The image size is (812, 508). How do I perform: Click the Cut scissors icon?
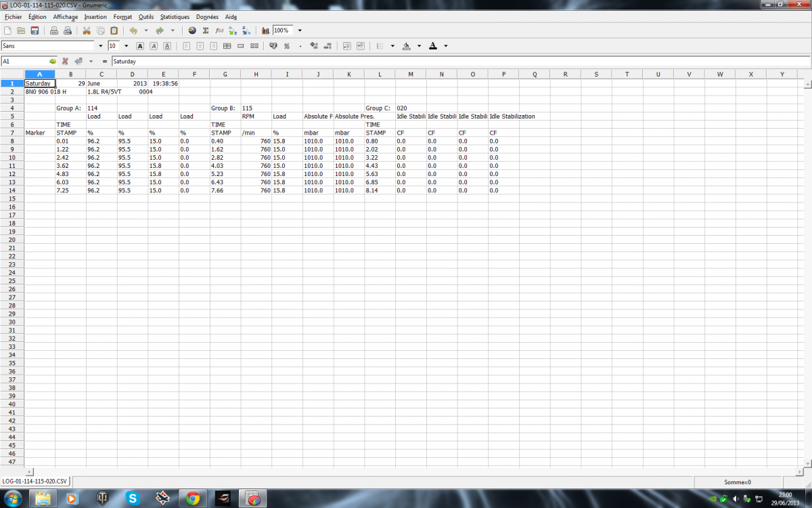click(x=87, y=30)
